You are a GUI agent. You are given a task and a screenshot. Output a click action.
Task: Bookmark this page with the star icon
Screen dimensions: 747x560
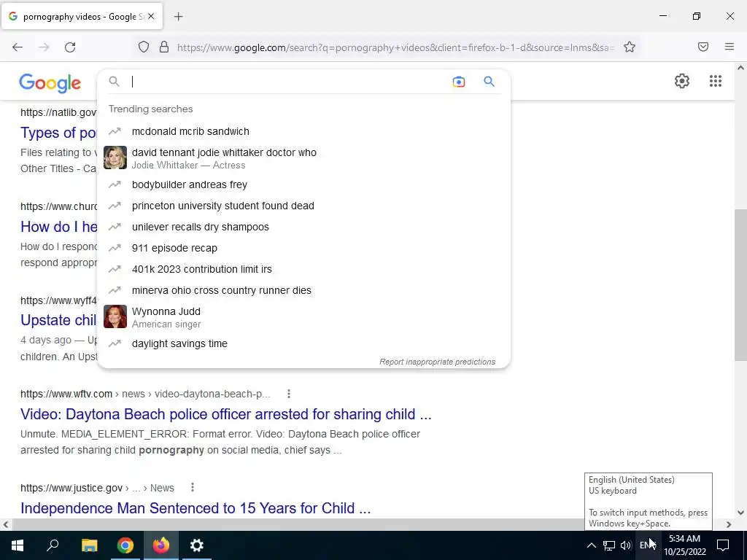pyautogui.click(x=630, y=47)
